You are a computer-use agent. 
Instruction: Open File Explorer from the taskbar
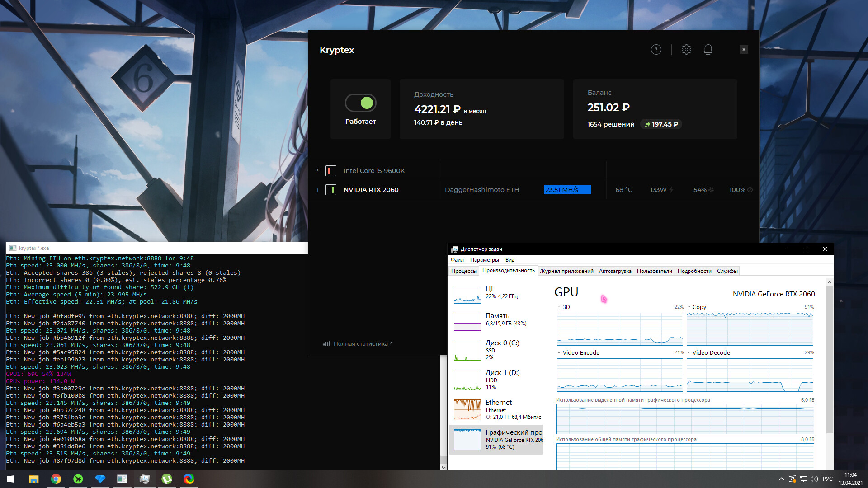34,479
